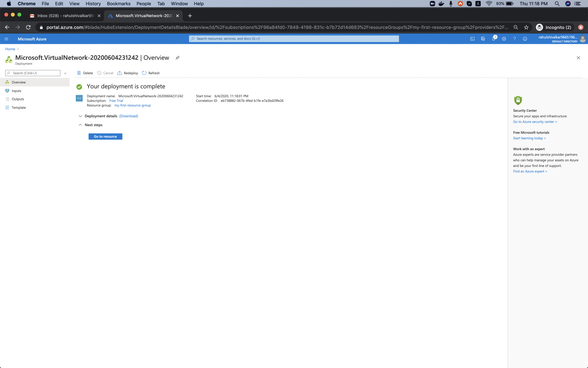
Task: Open the my-first-resource-group link
Action: pos(132,105)
